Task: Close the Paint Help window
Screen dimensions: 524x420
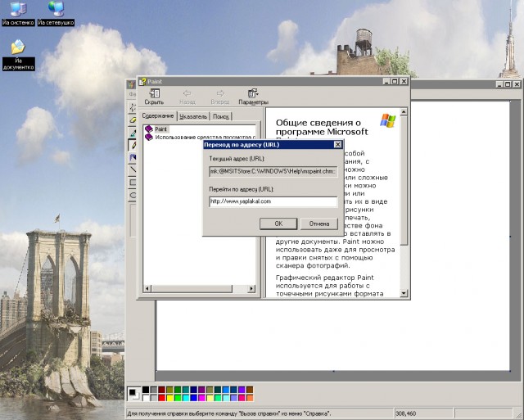Action: coord(404,81)
